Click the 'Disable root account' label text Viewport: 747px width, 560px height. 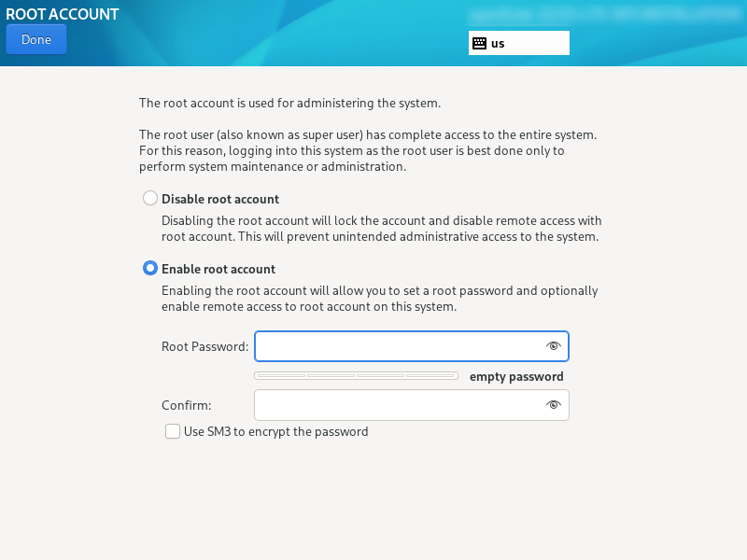click(x=220, y=199)
